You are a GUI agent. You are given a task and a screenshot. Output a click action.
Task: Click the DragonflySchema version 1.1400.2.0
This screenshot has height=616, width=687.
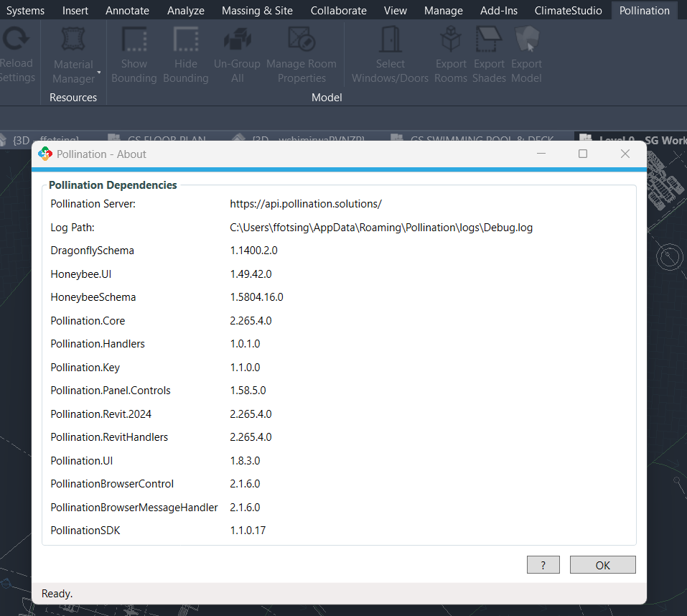coord(253,250)
